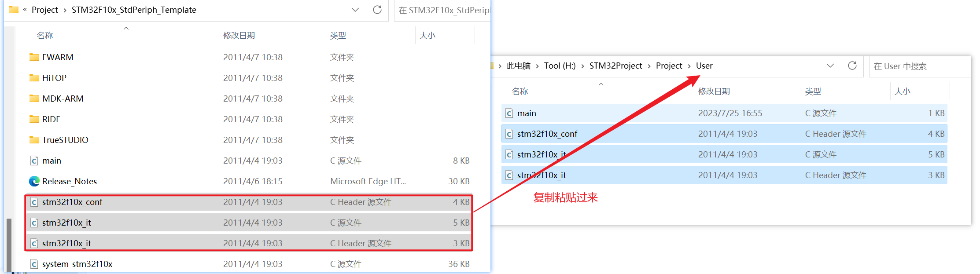Click the EWARM folder icon

34,57
